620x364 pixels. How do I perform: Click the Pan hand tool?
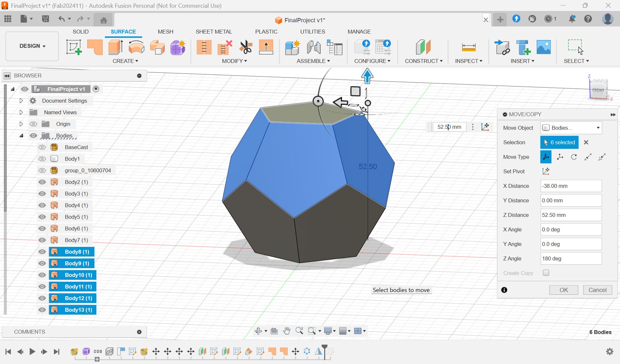click(x=286, y=331)
